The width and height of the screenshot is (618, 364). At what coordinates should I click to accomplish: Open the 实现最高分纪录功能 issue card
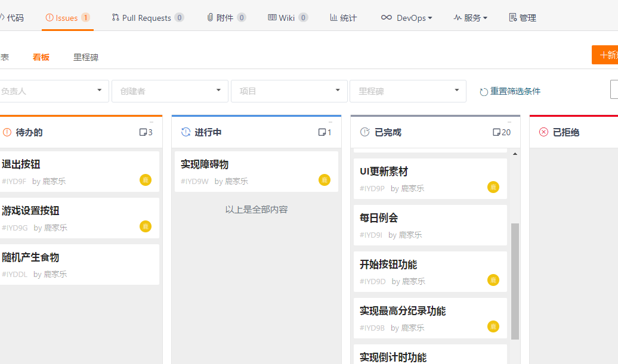coord(431,318)
